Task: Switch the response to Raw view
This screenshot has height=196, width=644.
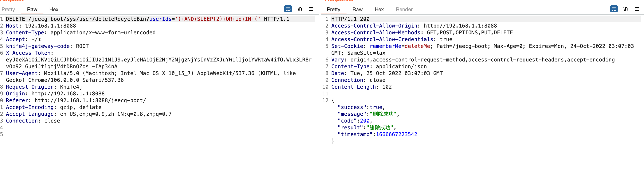Action: 357,10
